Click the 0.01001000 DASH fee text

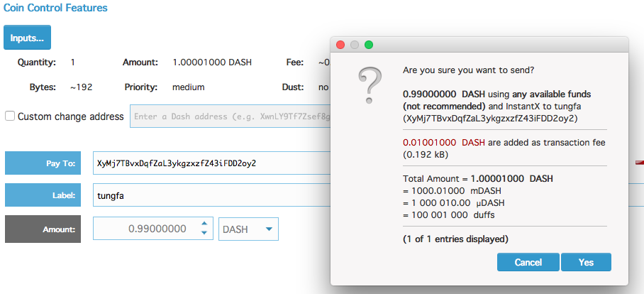click(x=443, y=143)
